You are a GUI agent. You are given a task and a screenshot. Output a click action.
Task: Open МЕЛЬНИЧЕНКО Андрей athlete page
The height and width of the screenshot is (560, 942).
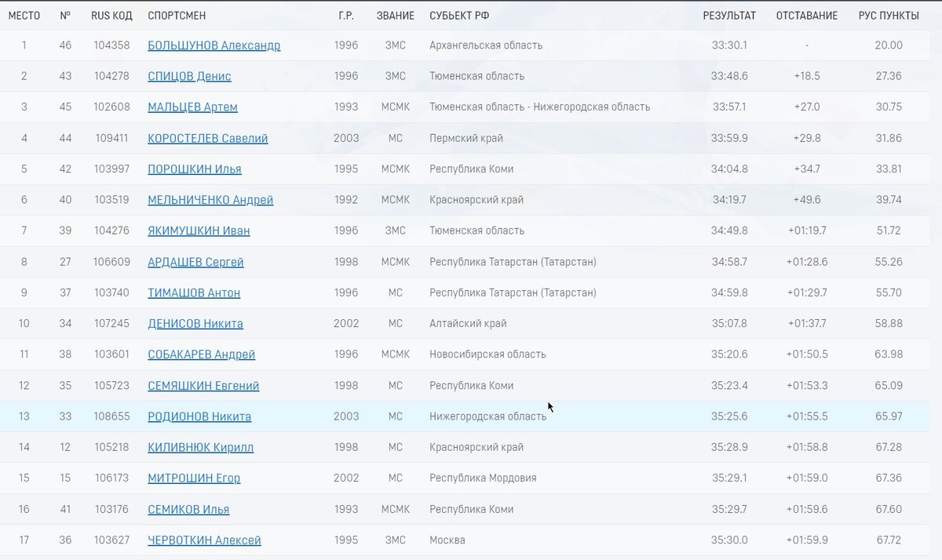tap(210, 200)
